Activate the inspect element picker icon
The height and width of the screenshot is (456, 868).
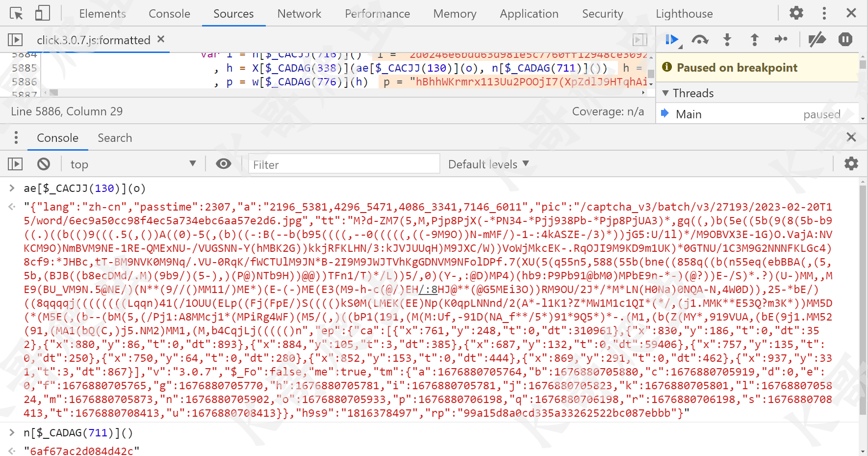pos(16,13)
